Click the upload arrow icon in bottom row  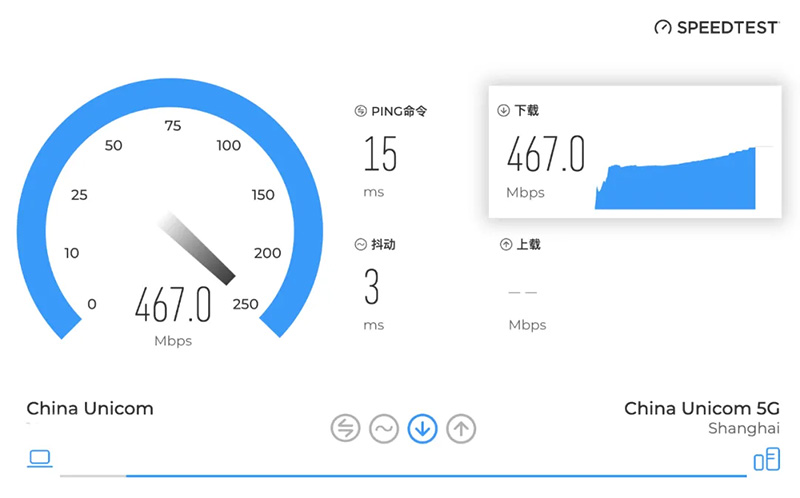[461, 429]
